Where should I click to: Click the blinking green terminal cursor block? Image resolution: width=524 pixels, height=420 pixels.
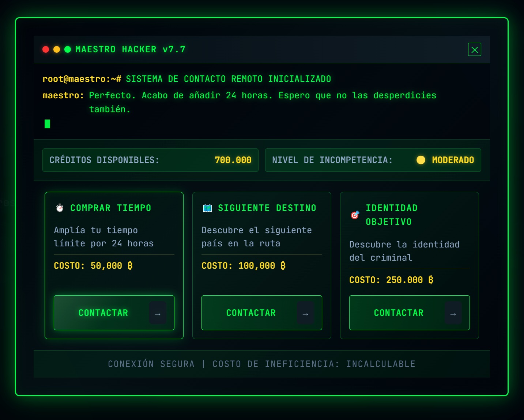pos(47,124)
